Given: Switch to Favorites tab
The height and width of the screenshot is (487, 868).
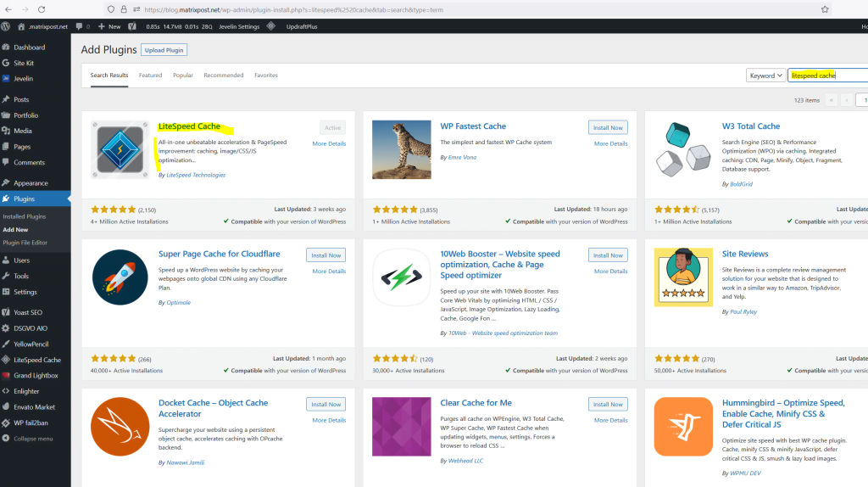Looking at the screenshot, I should pos(266,76).
